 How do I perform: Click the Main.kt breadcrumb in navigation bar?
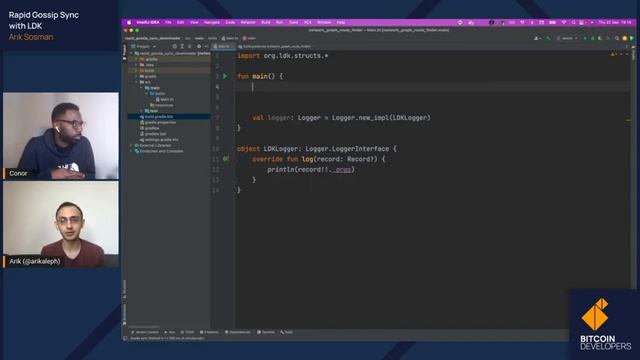coord(230,38)
